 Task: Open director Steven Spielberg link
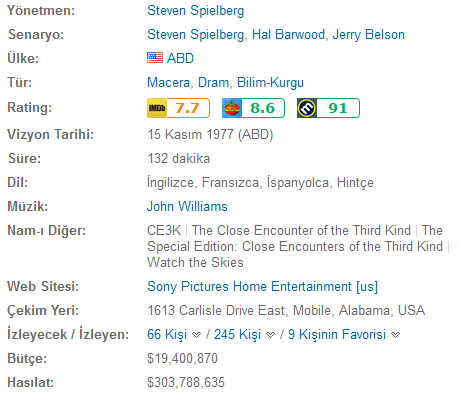[x=196, y=11]
